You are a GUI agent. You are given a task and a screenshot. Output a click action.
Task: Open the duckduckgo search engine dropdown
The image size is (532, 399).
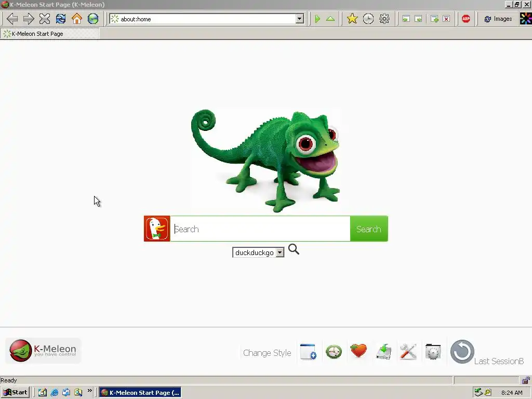[x=258, y=252]
